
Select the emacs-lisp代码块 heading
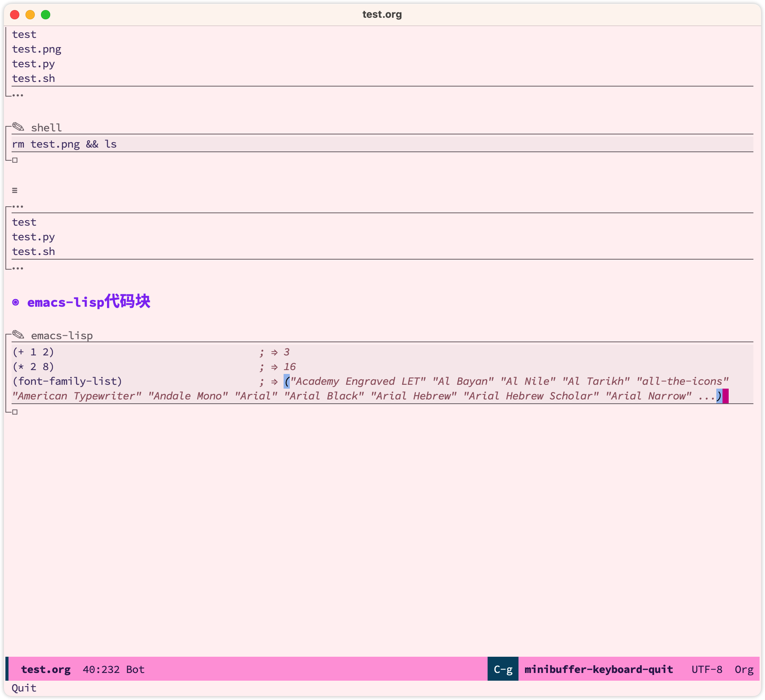click(x=89, y=302)
